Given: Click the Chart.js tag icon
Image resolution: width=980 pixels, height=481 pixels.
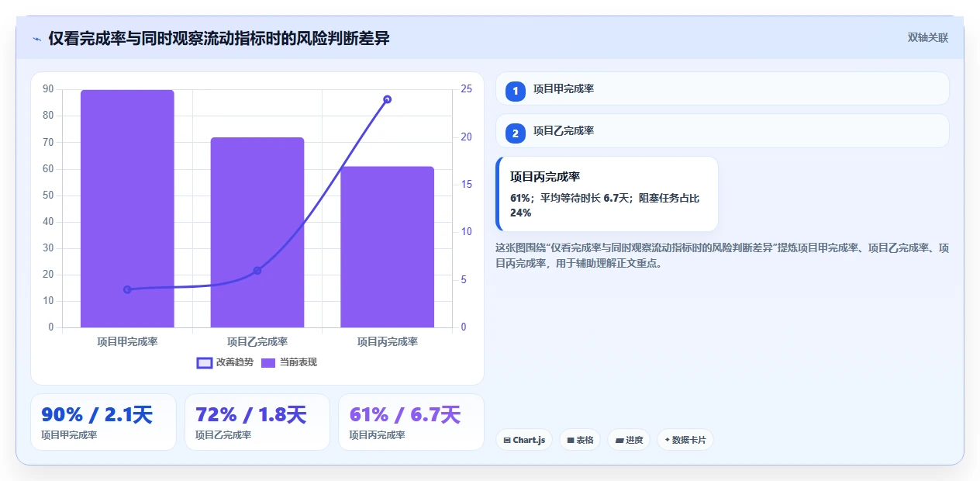Looking at the screenshot, I should (507, 440).
